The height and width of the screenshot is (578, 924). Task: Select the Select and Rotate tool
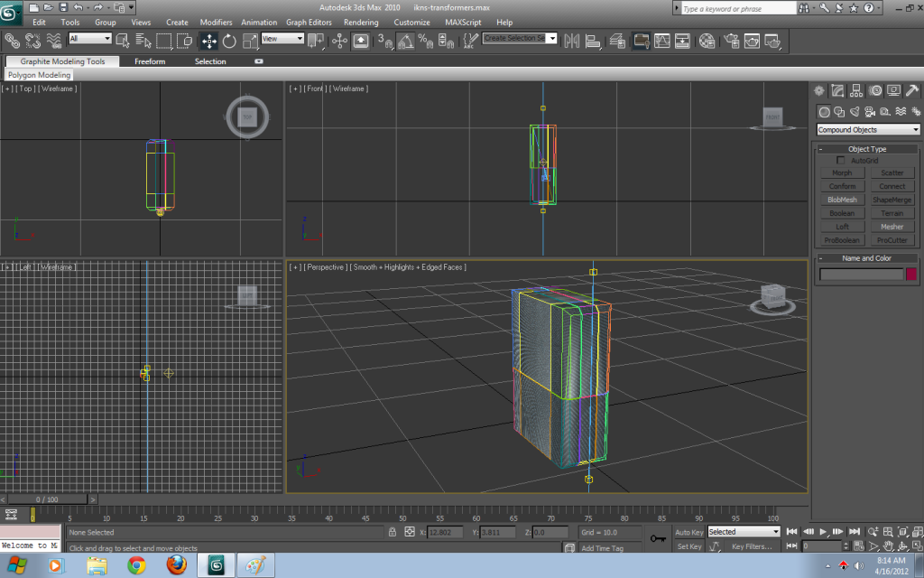(229, 41)
